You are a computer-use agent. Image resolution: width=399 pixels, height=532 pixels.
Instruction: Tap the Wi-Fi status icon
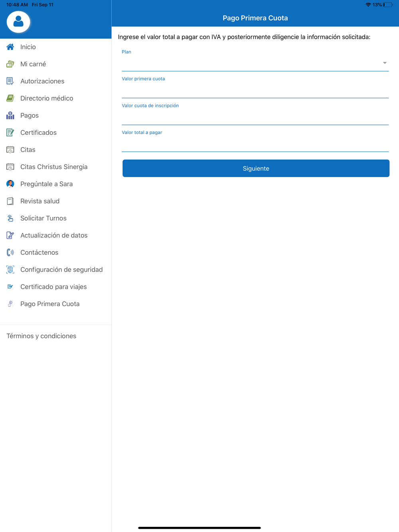point(368,5)
